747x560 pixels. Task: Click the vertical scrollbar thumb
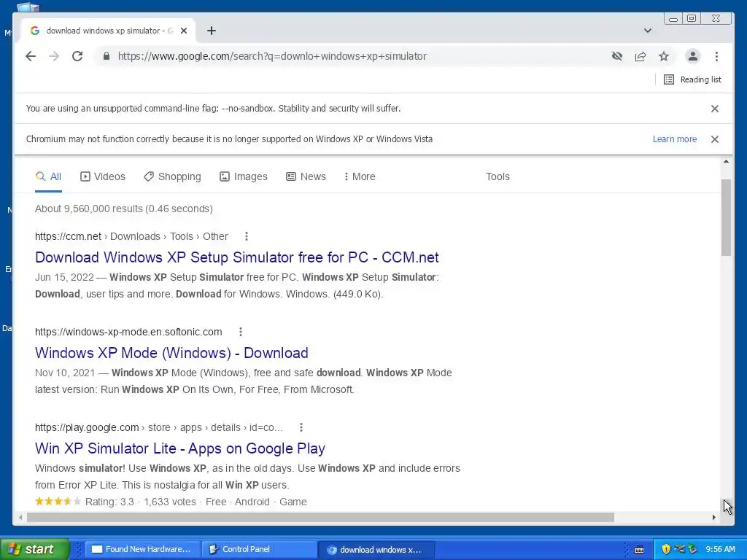726,217
